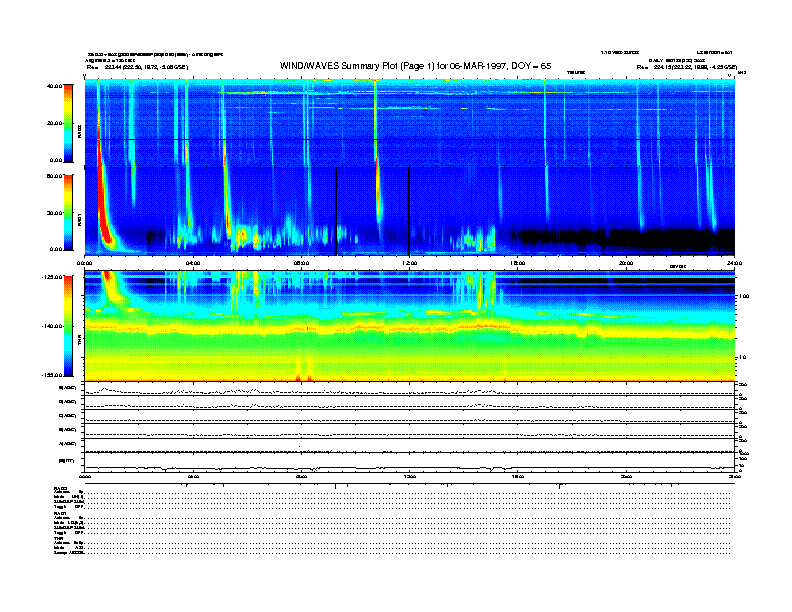Select the 30.00 label on RAD1 scale

click(54, 213)
